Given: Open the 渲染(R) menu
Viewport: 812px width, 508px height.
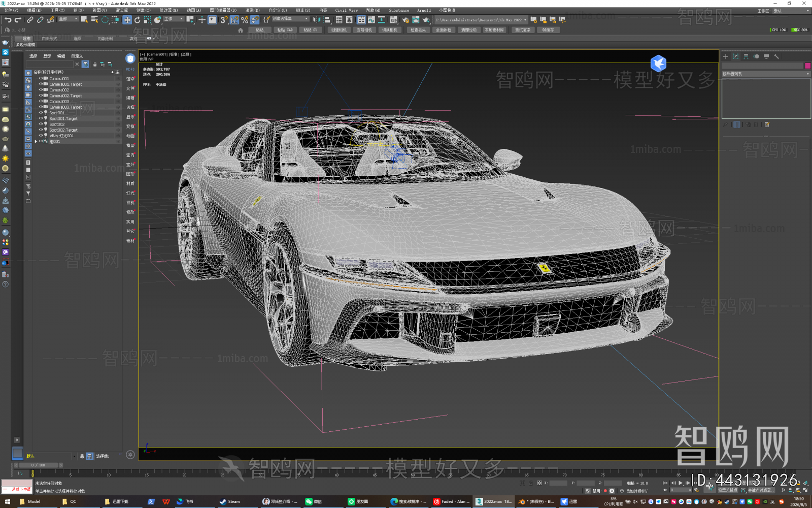Looking at the screenshot, I should tap(253, 10).
